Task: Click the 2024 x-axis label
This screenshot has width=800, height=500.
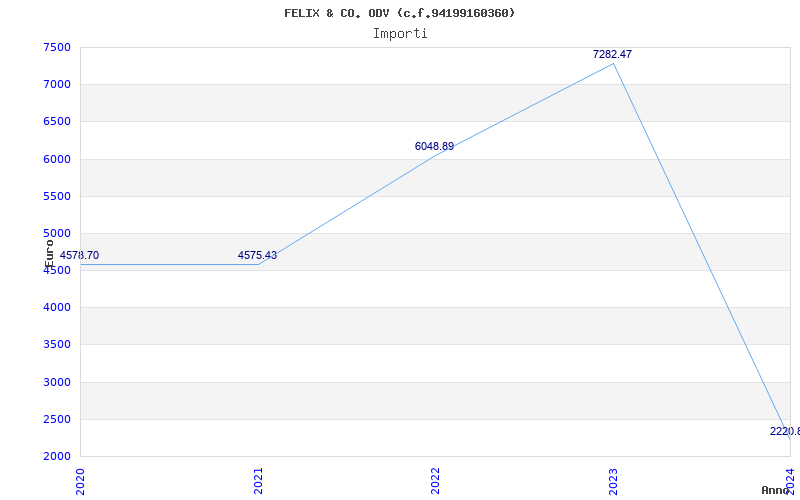Action: click(790, 480)
